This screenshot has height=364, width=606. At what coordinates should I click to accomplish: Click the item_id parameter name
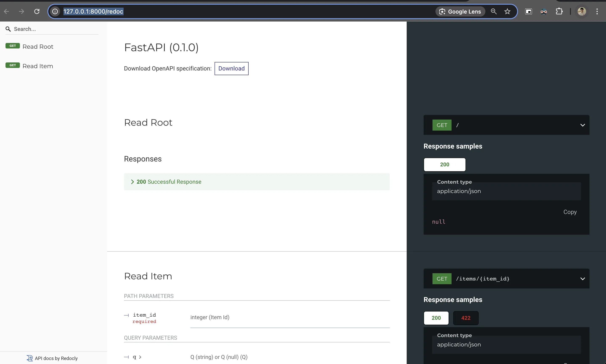pos(145,315)
